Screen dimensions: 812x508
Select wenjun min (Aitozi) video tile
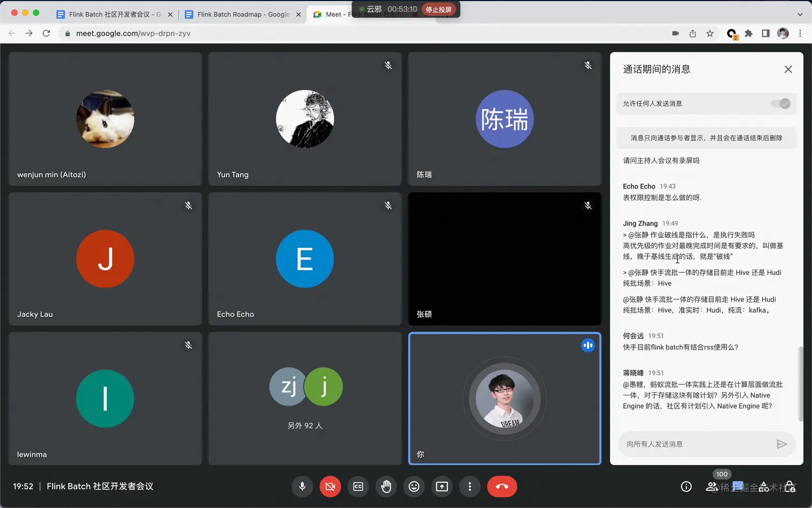(105, 119)
